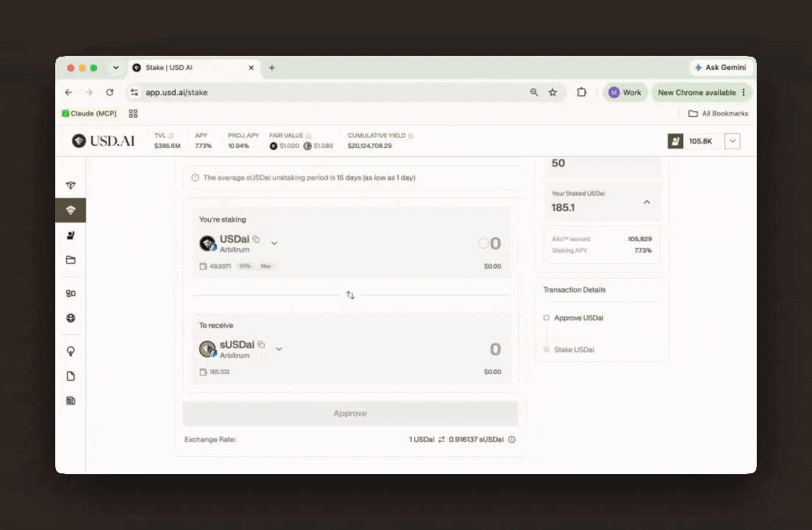Click the staking amount input field

pyautogui.click(x=495, y=244)
